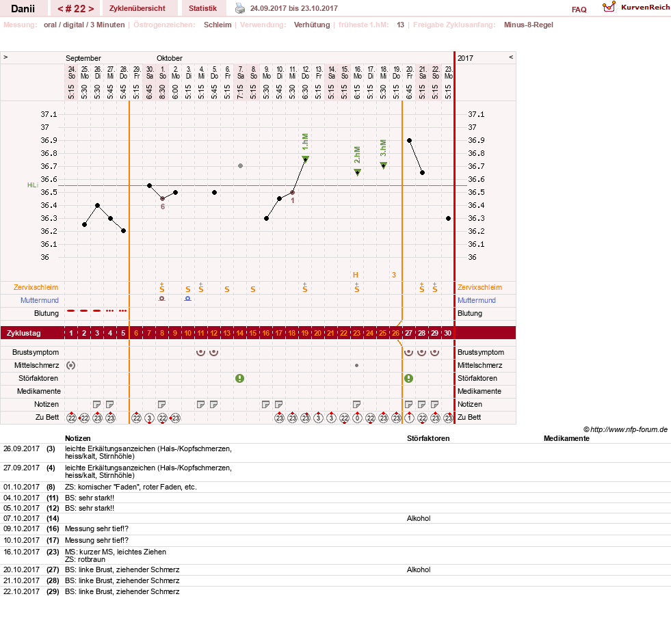Collapse chart with the top-right arrow
The width and height of the screenshot is (671, 644).
[511, 57]
